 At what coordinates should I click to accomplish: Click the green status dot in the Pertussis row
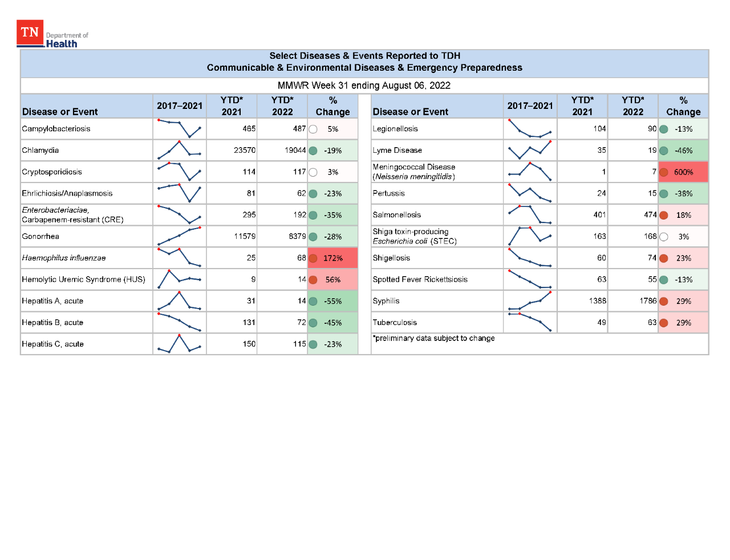tap(664, 194)
